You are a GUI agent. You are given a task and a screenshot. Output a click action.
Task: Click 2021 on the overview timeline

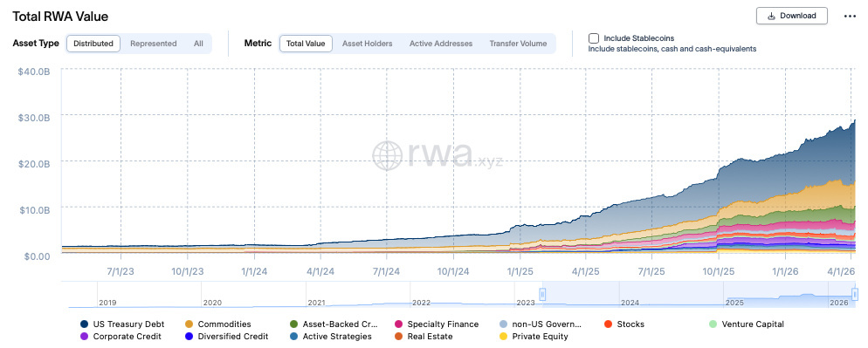[317, 303]
